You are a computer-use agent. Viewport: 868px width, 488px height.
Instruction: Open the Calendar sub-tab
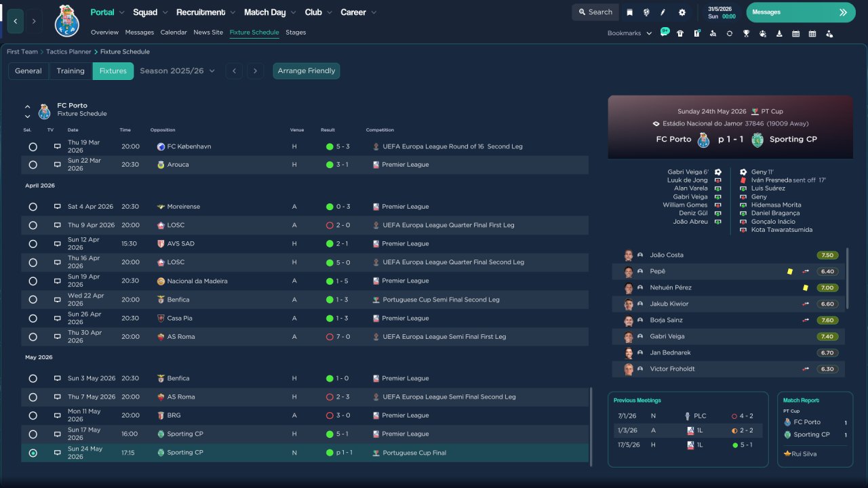(174, 33)
